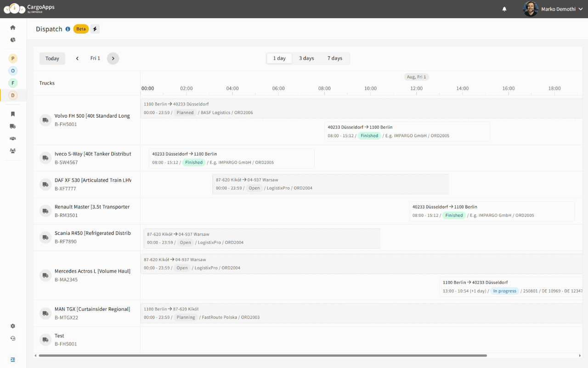Click the Today button
This screenshot has height=368, width=588.
[x=52, y=58]
